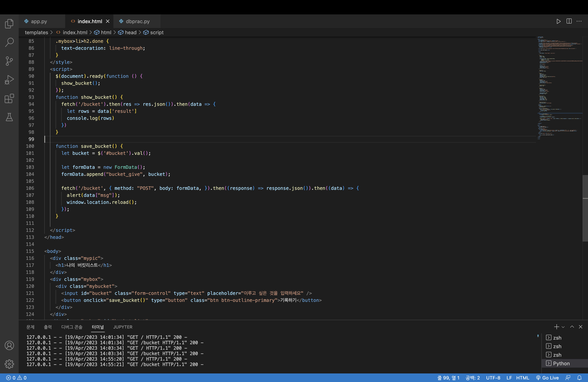Image resolution: width=588 pixels, height=382 pixels.
Task: Click the formData.append line
Action: (116, 174)
